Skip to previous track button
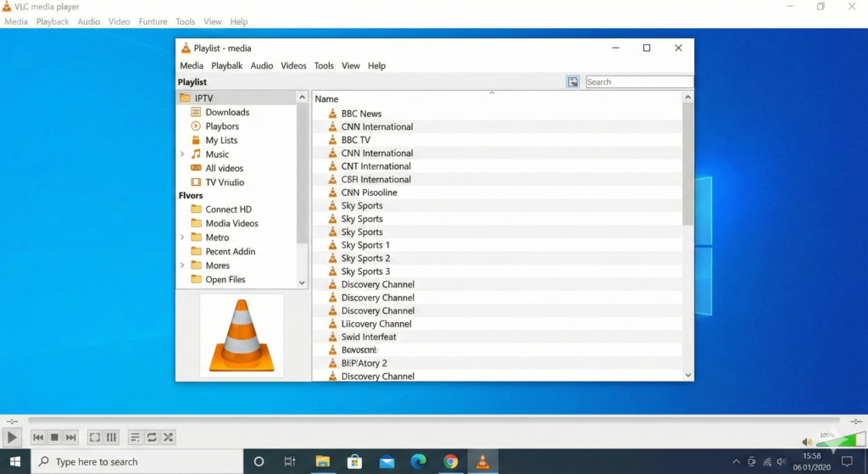The image size is (868, 474). (x=37, y=438)
